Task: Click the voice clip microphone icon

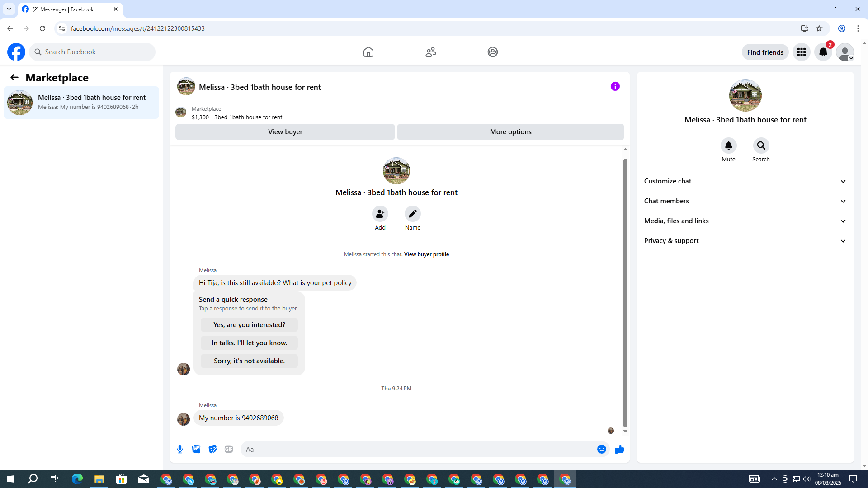Action: coord(180,449)
